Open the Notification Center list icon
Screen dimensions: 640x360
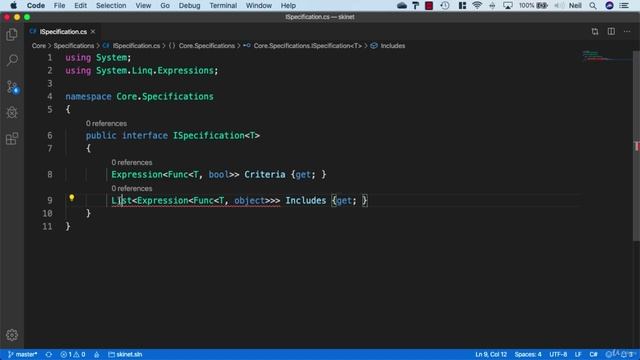[624, 5]
